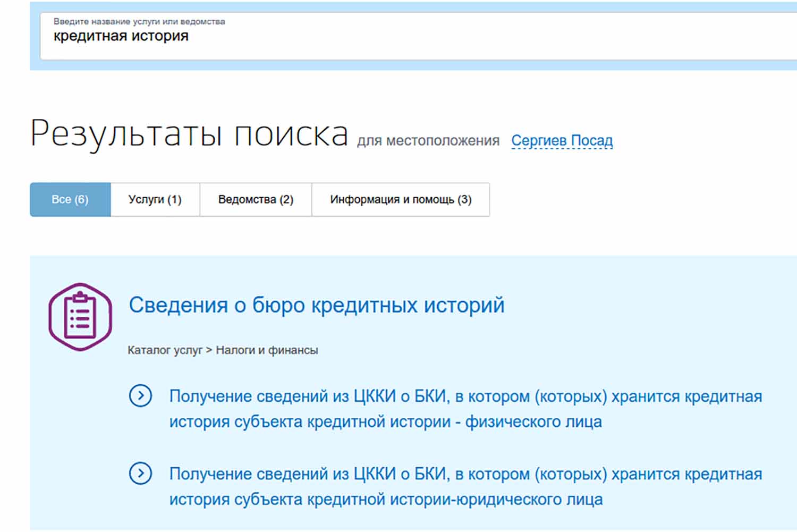Open the Ведомства (2) tab

pos(256,199)
